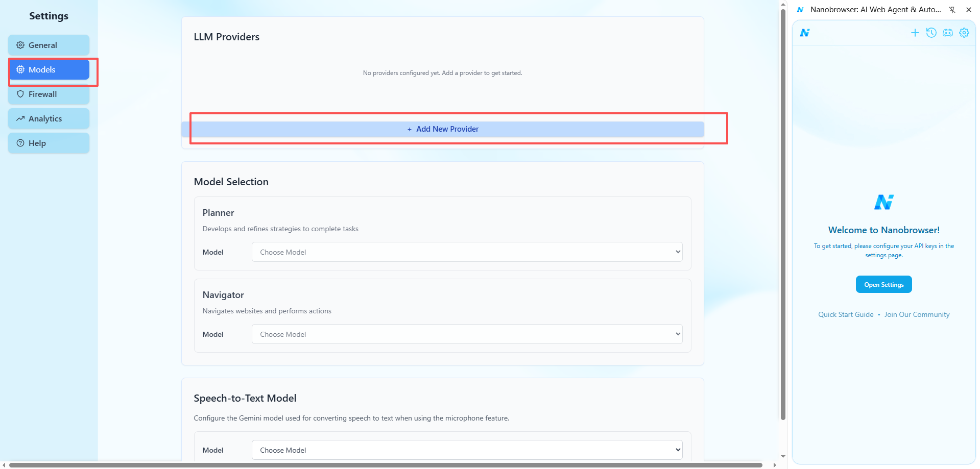Open settings gear icon in side panel
Screen dimensions: 980x469
[964, 33]
